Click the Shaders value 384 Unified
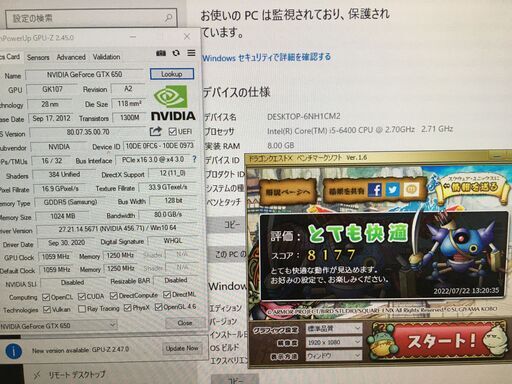 coord(64,174)
